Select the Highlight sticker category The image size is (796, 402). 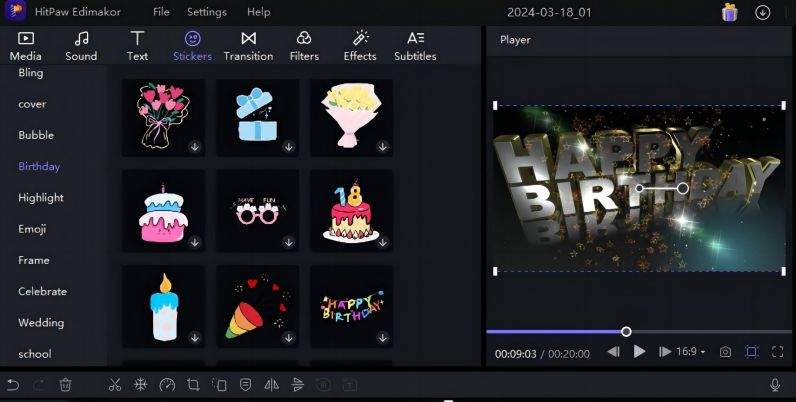pyautogui.click(x=41, y=198)
